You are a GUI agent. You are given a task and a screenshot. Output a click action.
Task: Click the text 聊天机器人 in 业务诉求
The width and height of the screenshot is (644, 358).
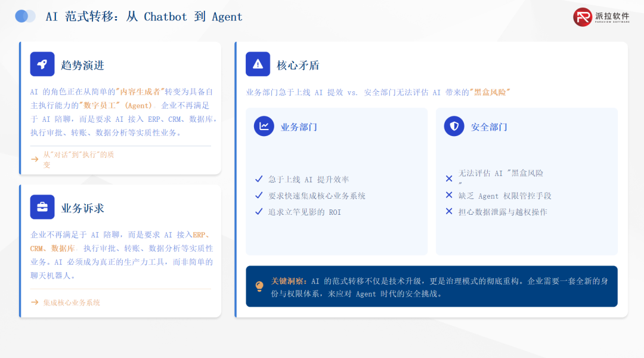click(51, 276)
